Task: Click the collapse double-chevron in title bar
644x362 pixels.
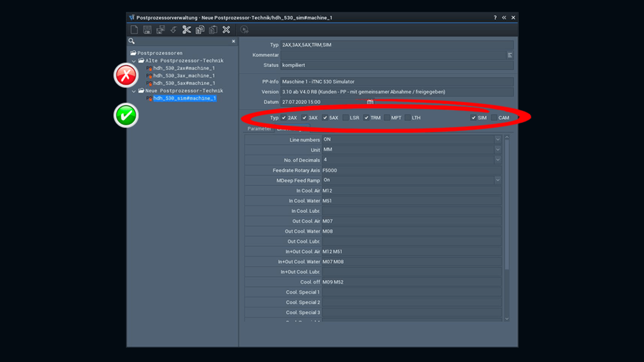Action: pos(504,18)
